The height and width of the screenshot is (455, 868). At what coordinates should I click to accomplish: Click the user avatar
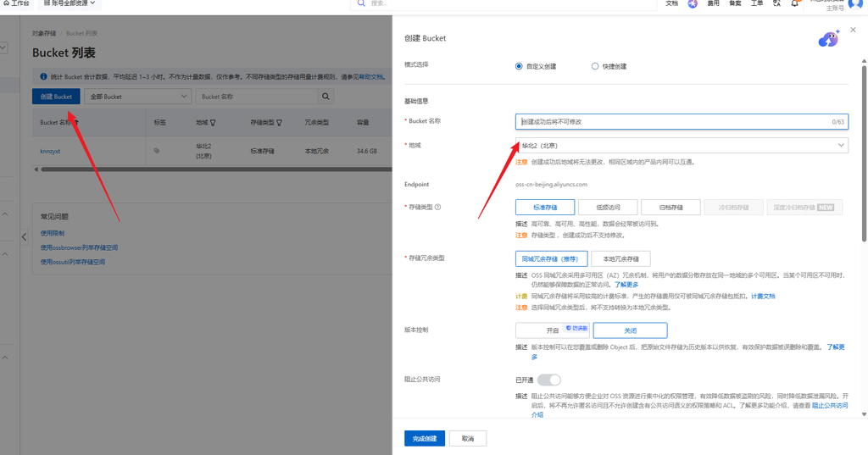coord(855,4)
